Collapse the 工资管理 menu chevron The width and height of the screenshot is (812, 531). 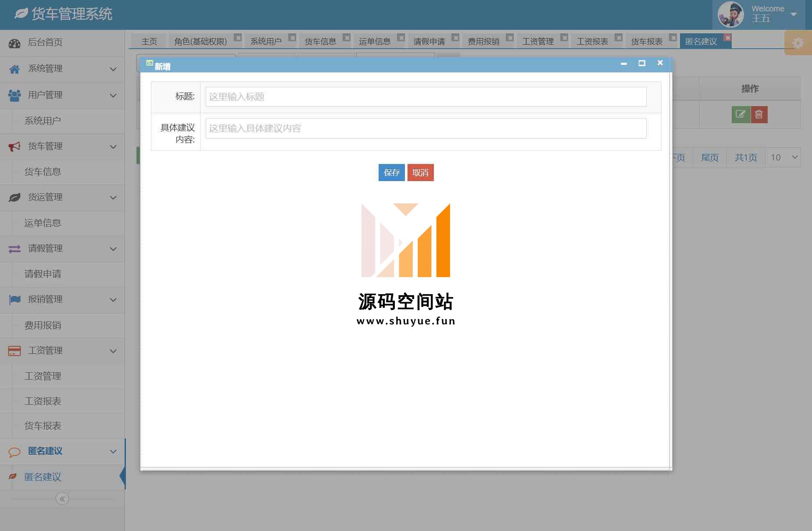pyautogui.click(x=113, y=351)
